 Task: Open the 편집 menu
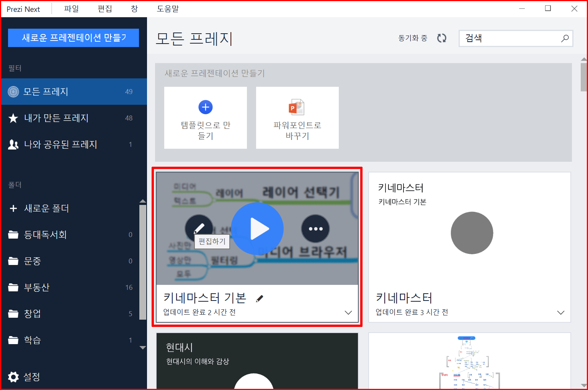(105, 9)
